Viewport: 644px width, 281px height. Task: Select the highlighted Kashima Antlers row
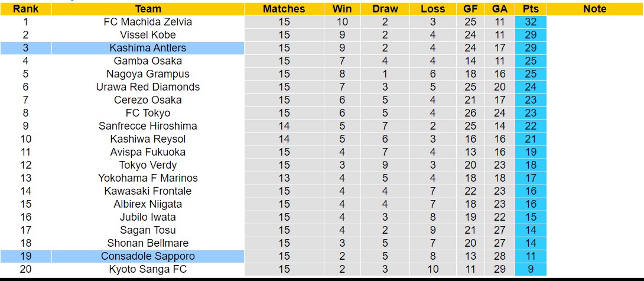[148, 48]
